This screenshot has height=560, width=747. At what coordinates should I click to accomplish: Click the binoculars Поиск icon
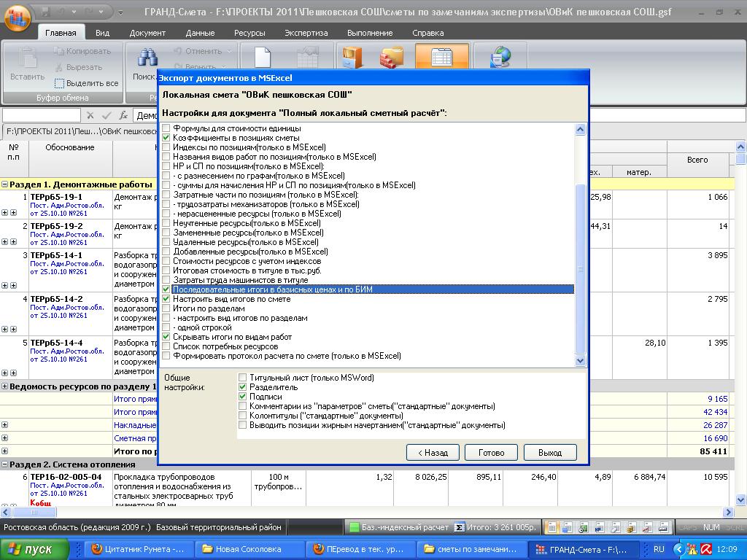click(x=148, y=58)
